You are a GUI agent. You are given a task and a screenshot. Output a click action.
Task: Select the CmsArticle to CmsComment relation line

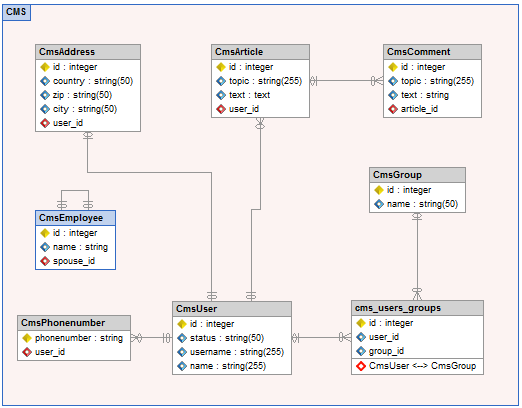point(346,81)
